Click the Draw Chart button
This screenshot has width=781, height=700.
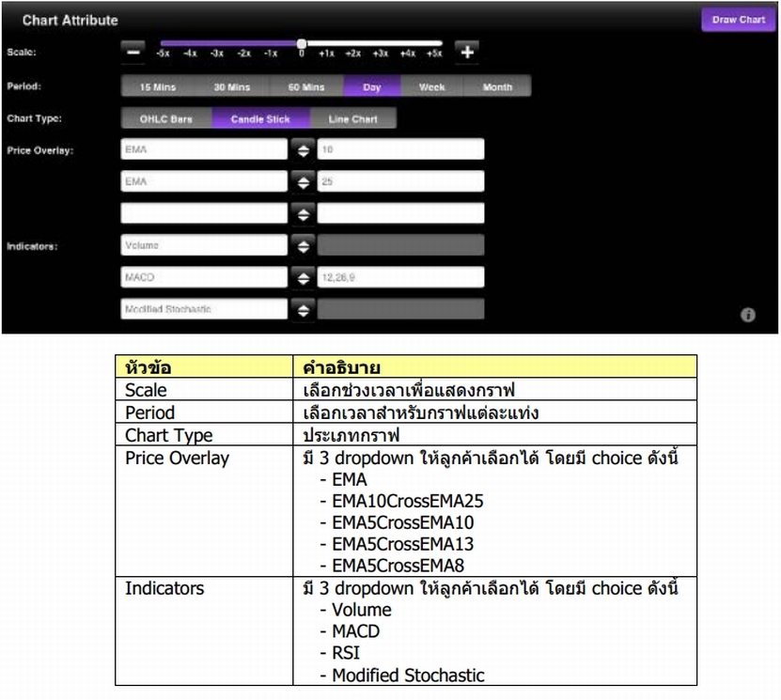point(739,19)
